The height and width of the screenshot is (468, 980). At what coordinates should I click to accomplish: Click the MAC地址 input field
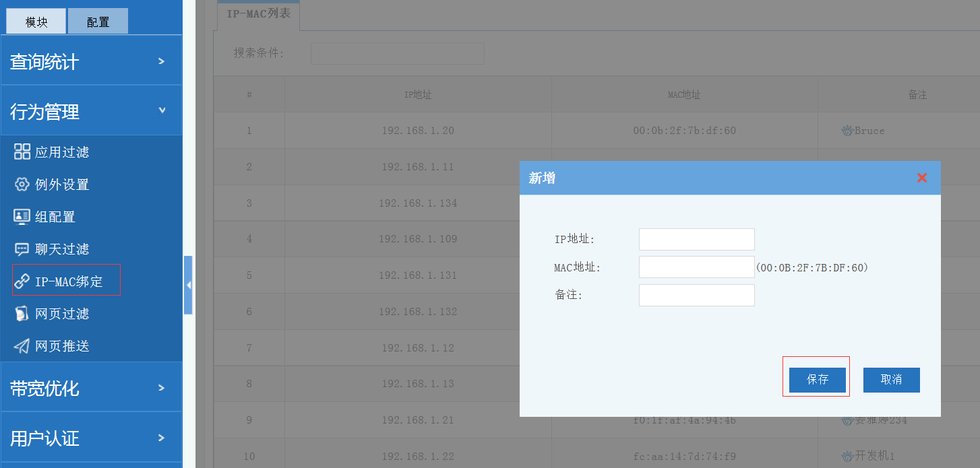(x=696, y=267)
